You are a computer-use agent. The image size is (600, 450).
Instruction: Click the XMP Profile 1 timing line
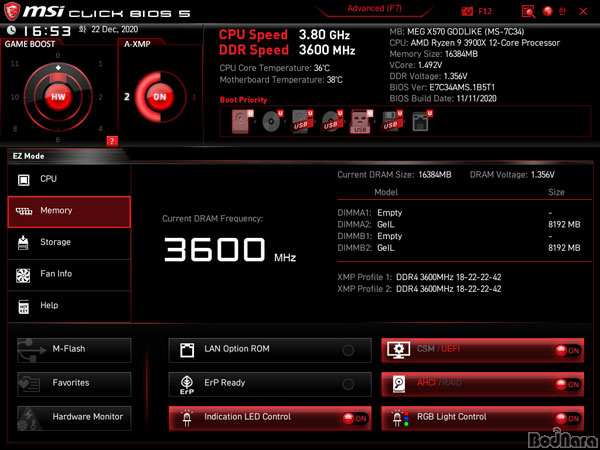click(x=419, y=277)
